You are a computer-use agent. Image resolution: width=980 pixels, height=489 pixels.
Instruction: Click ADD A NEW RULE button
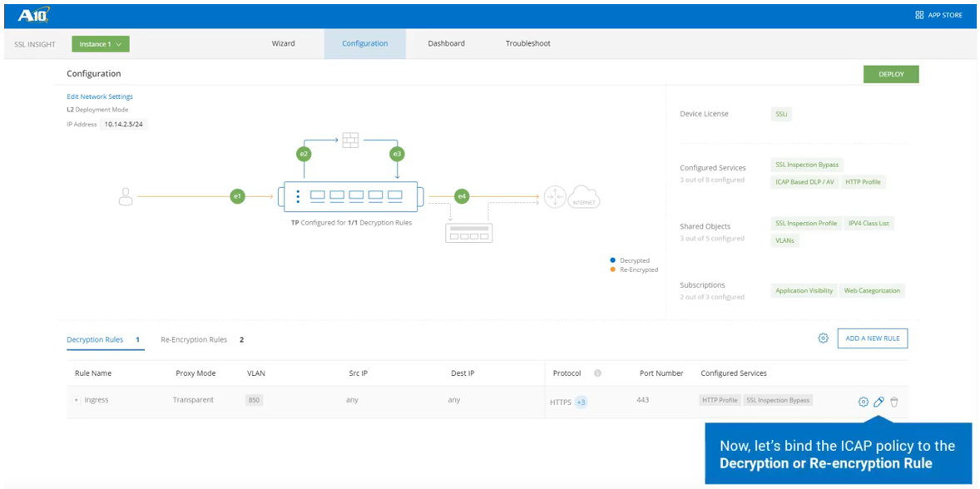pos(873,338)
